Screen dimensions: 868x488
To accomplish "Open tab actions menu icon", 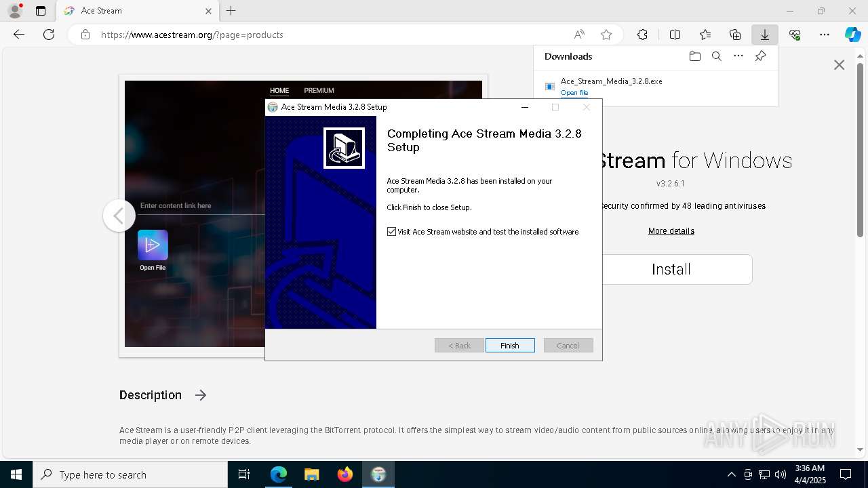I will [41, 11].
